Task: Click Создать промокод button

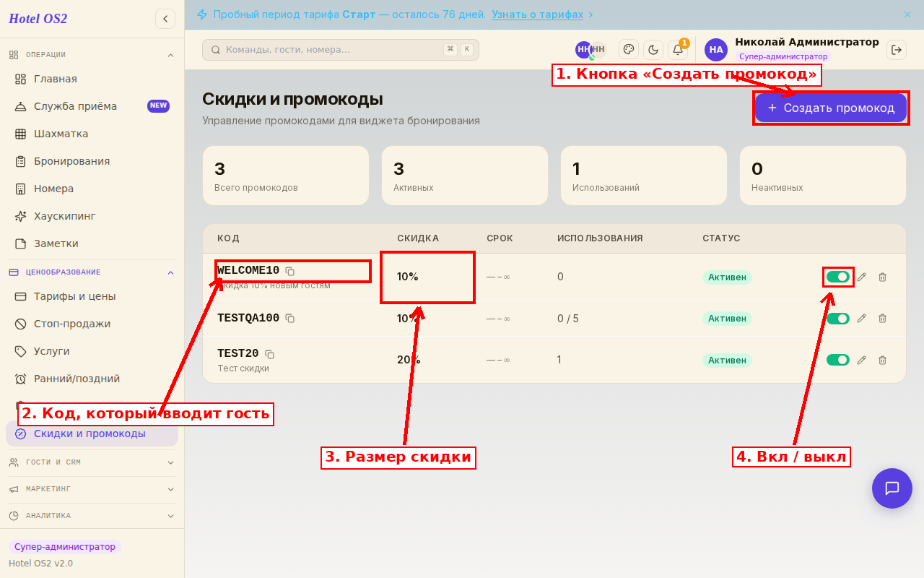Action: (831, 108)
